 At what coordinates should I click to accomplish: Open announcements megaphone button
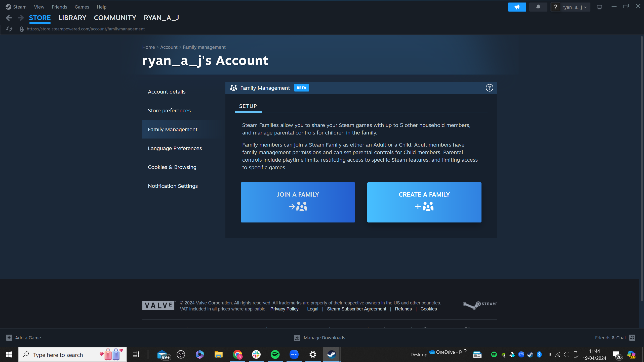[x=517, y=7]
